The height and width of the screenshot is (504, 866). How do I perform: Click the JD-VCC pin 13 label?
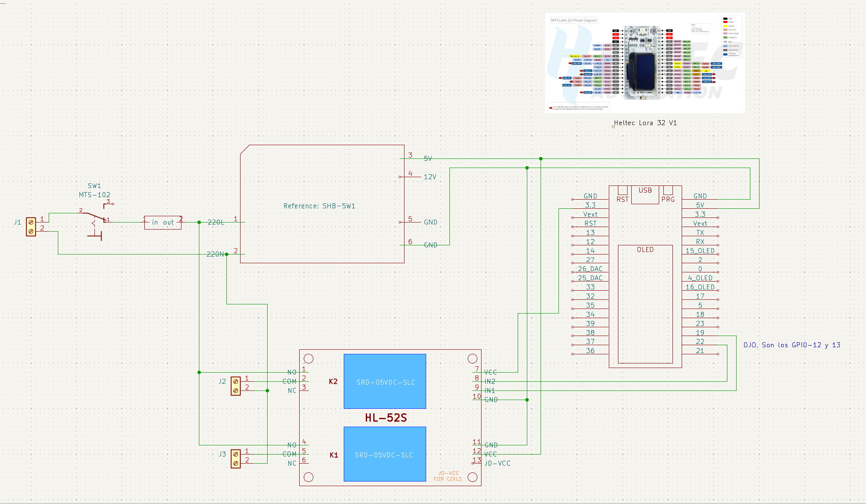click(x=497, y=463)
